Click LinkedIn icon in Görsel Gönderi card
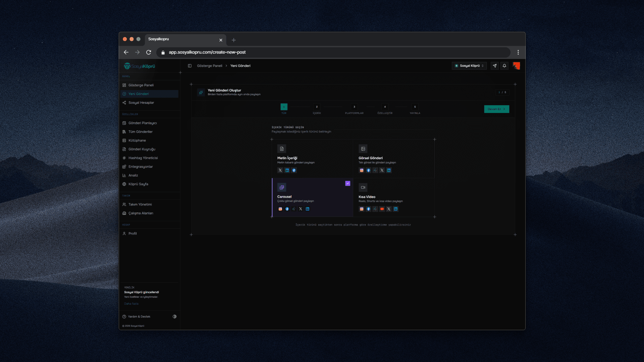644x362 pixels. pyautogui.click(x=389, y=170)
